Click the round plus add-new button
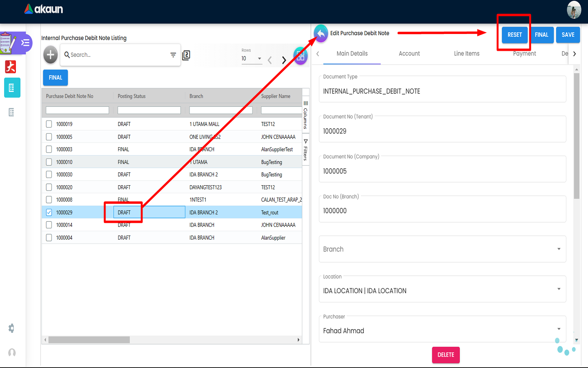The image size is (588, 368). point(51,55)
